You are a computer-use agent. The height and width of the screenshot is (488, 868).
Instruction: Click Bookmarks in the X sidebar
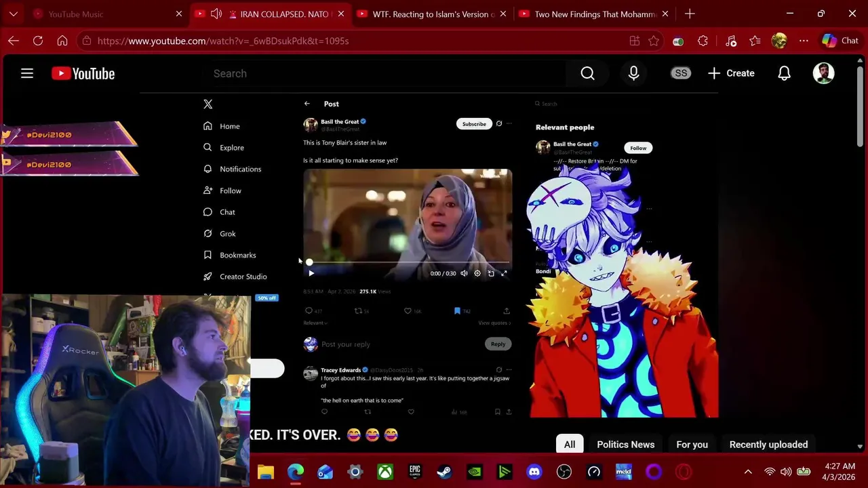[230, 255]
